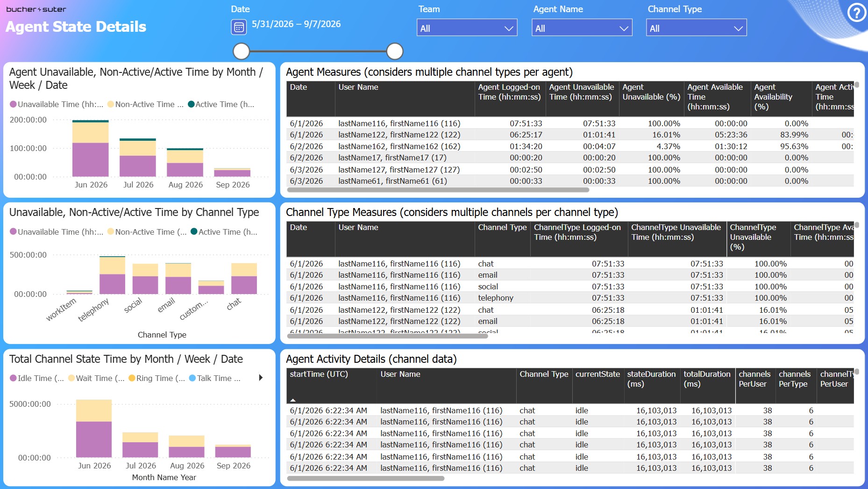Click the Agent Measures horizontal scrollbar
The height and width of the screenshot is (489, 868).
[x=438, y=190]
